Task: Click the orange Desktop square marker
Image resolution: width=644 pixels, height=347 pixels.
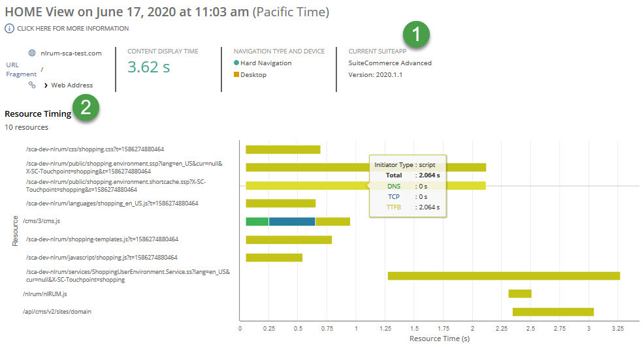Action: click(x=236, y=74)
